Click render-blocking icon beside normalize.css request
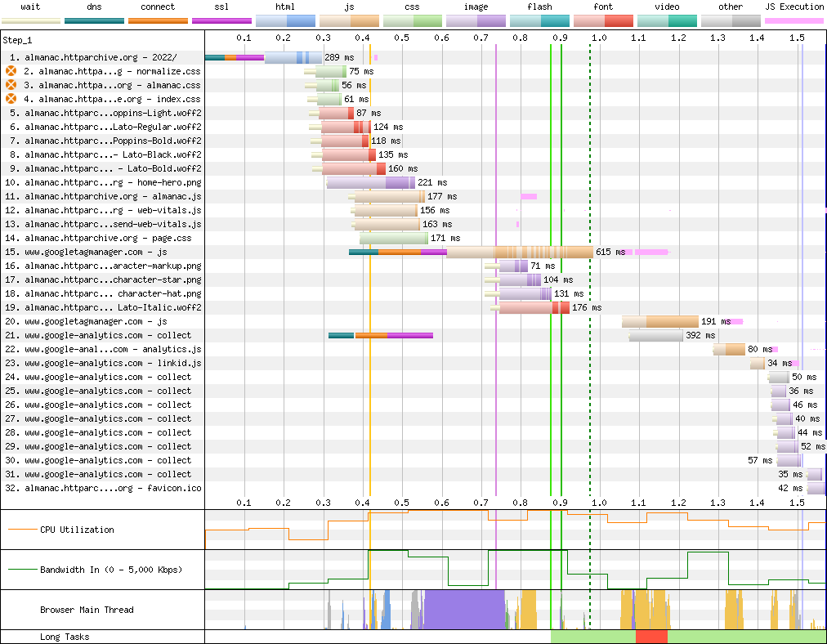 (11, 71)
